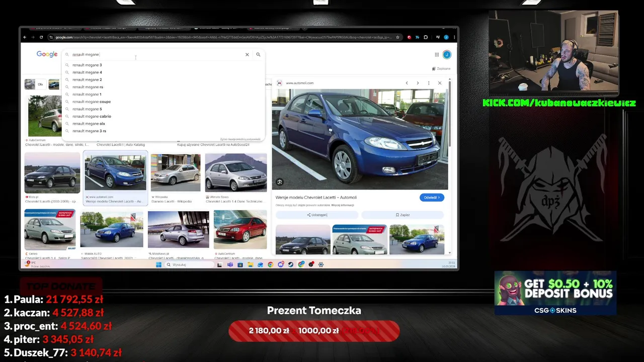Click the Olx filter chip
The height and width of the screenshot is (362, 644).
coord(35,84)
